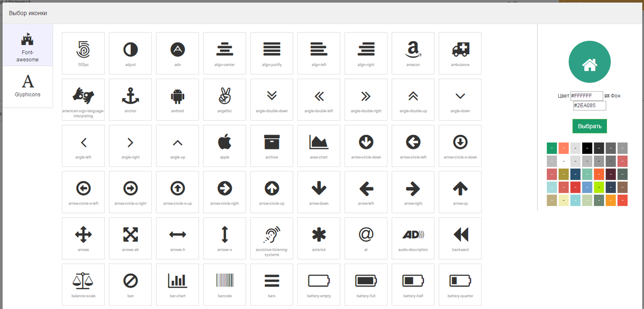Pick the asterisk icon
Viewport: 644px width, 309px height.
(319, 238)
